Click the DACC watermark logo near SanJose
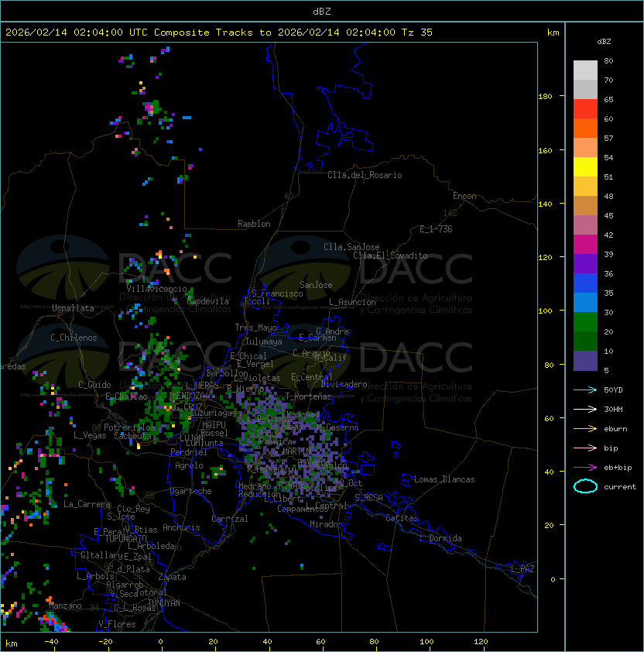Viewport: 644px width, 652px height. coord(364,267)
